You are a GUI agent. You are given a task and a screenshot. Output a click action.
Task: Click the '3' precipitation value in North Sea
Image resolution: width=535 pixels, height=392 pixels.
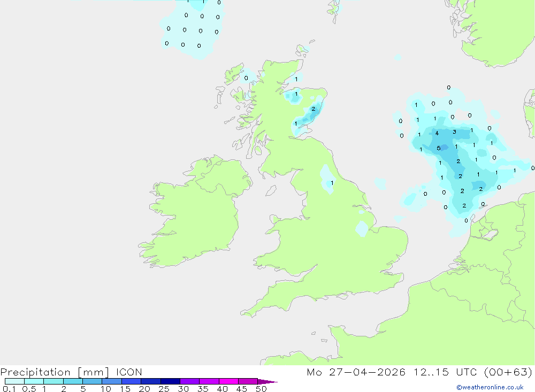tap(454, 132)
